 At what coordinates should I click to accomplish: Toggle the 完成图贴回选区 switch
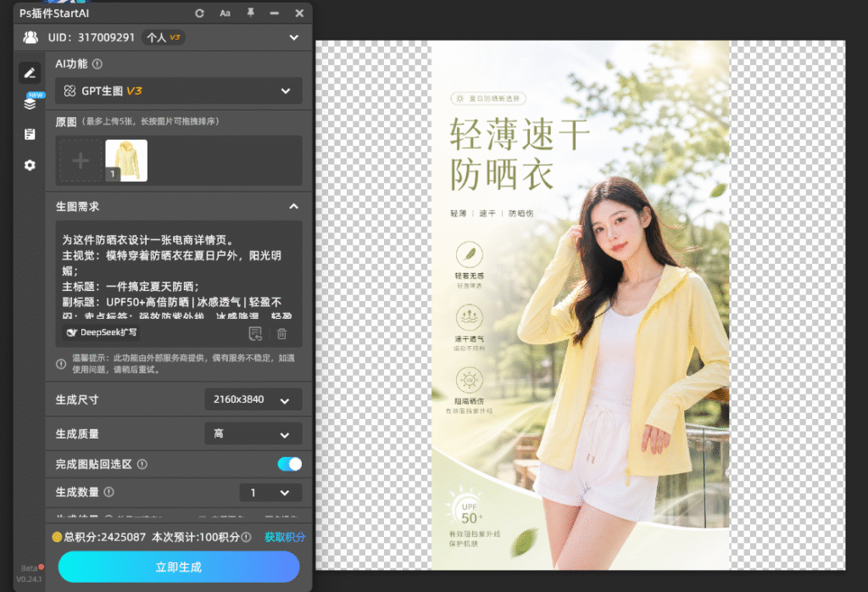pos(290,464)
